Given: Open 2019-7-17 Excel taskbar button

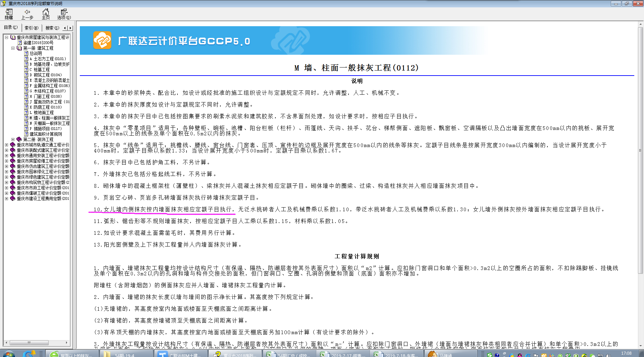Looking at the screenshot, I should [x=343, y=354].
